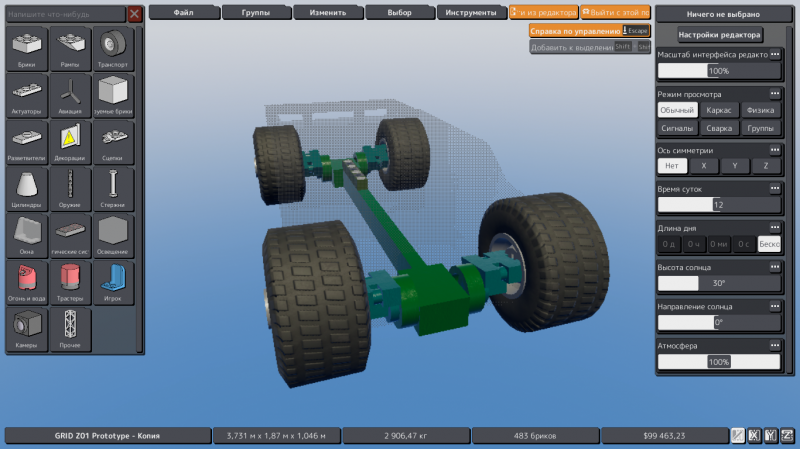This screenshot has height=449, width=800.
Task: Set symmetry axis to X
Action: coord(704,166)
